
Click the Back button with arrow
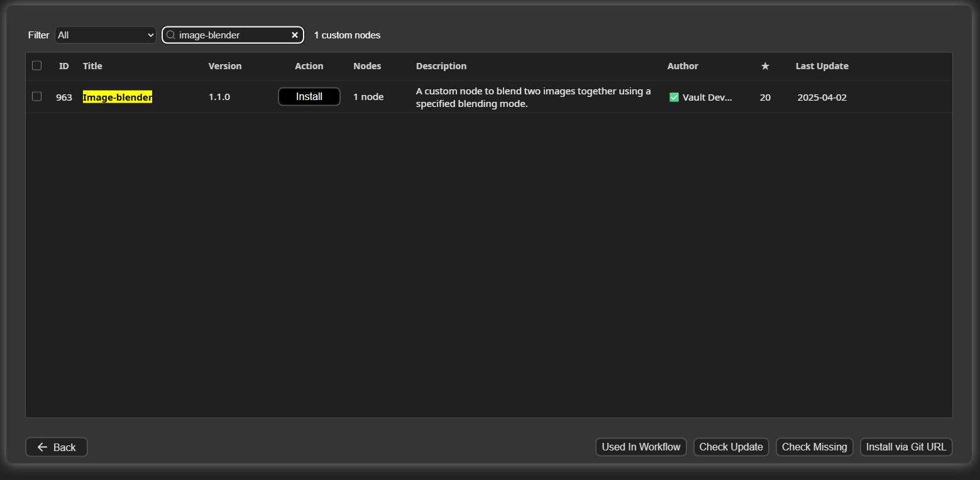57,447
